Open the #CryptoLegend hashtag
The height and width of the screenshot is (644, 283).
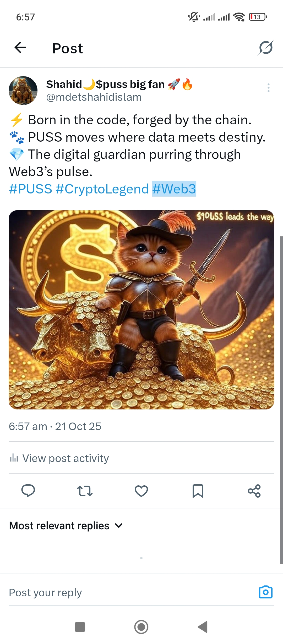(x=102, y=189)
